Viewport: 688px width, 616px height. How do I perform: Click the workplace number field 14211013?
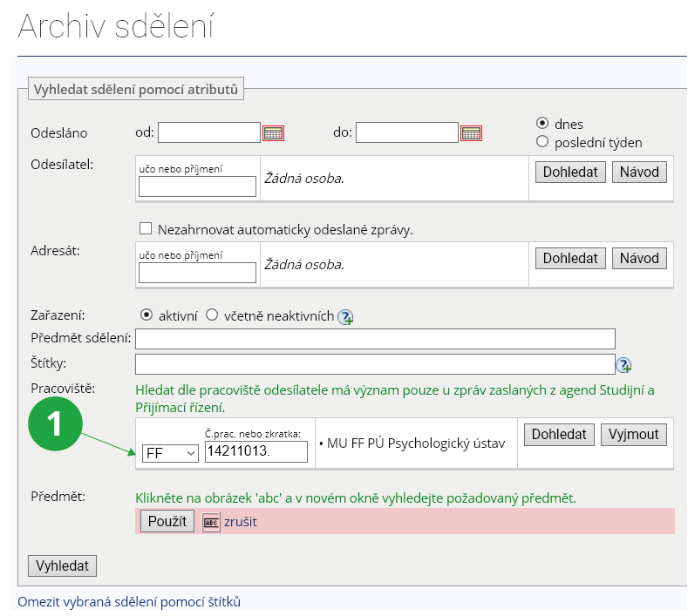(255, 451)
